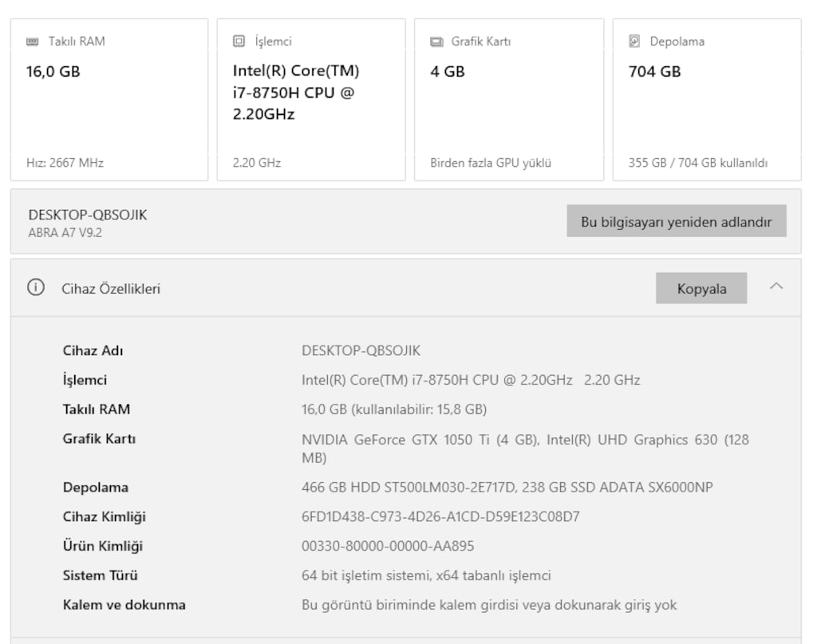Click the Kopyala button

pos(701,288)
